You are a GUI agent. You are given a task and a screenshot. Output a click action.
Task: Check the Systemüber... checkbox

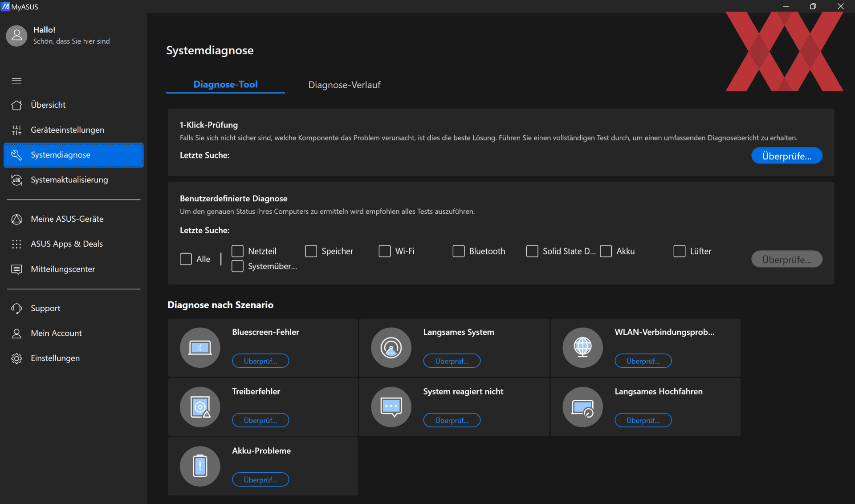click(237, 266)
